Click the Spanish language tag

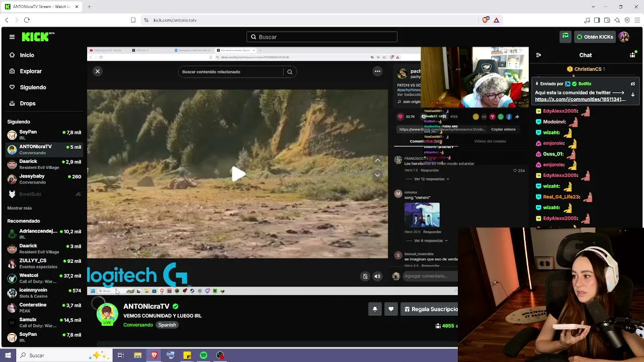pos(167,325)
